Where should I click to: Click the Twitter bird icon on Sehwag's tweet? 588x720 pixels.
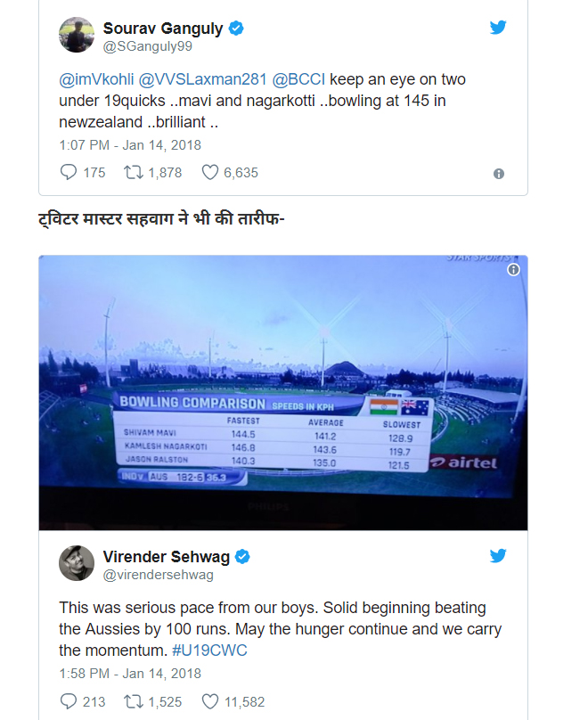498,556
